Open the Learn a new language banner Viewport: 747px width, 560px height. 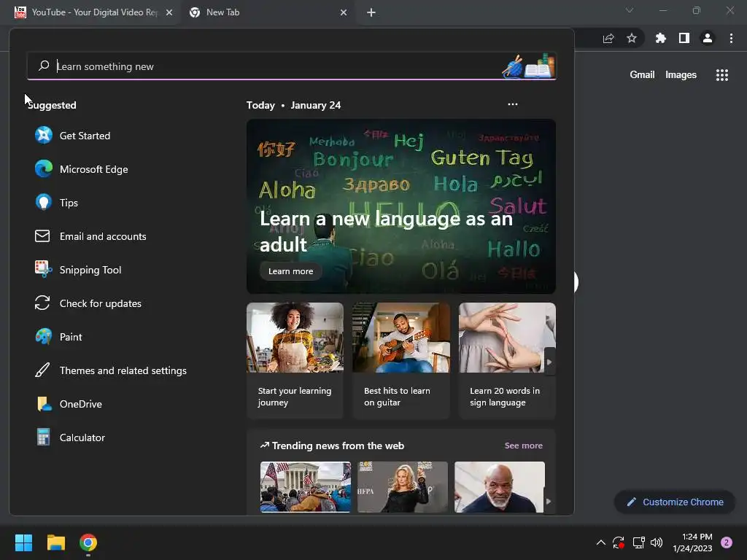(x=401, y=206)
